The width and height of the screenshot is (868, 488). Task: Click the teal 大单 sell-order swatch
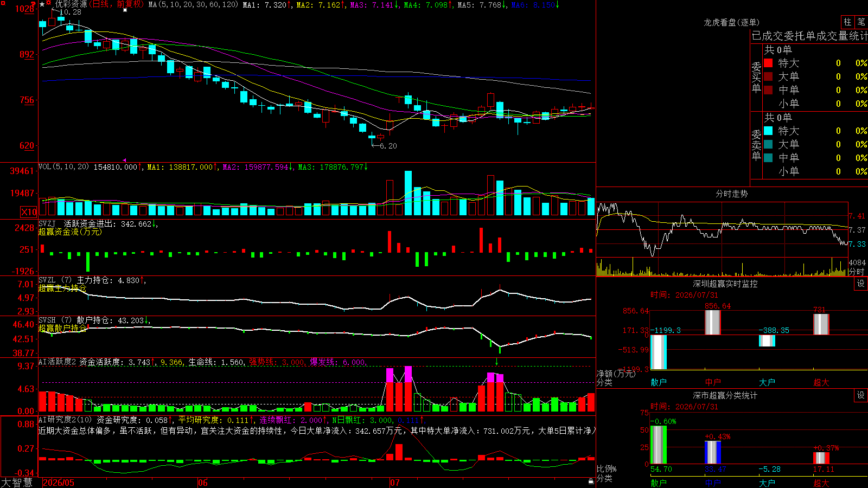tap(768, 144)
